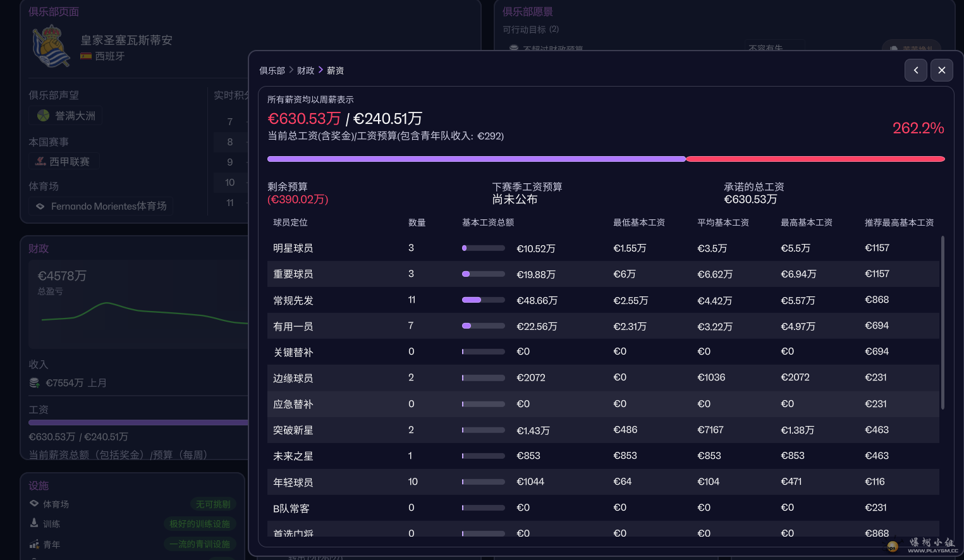Go back using the left chevron button
The image size is (964, 560).
click(x=915, y=70)
